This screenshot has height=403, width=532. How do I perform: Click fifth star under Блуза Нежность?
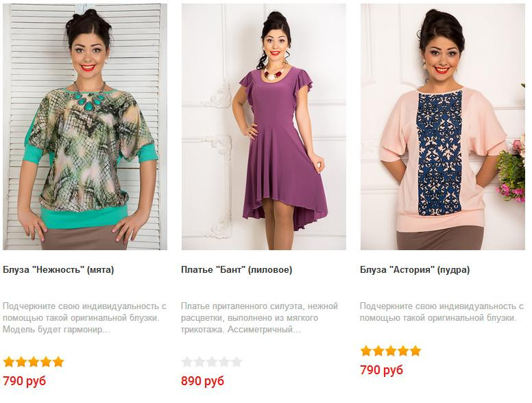click(x=58, y=362)
